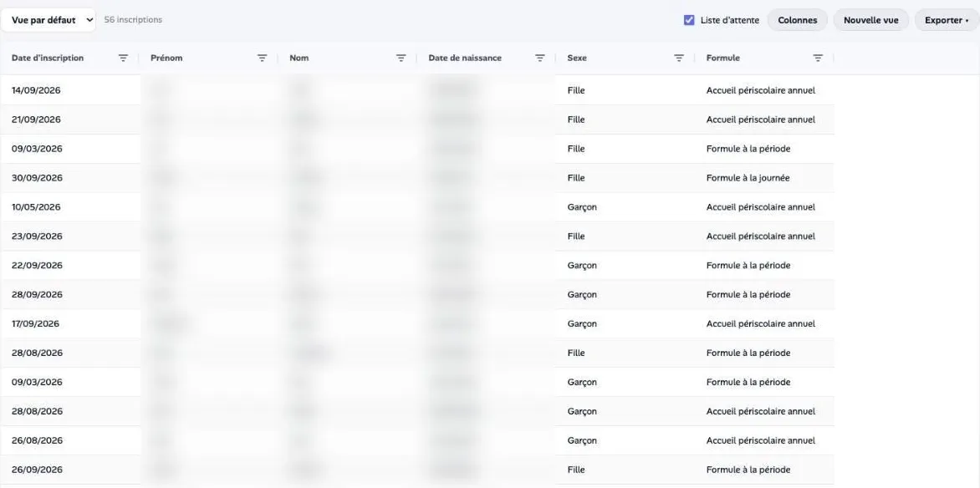This screenshot has width=980, height=488.
Task: Click the Date de naissance header label
Action: click(x=465, y=58)
